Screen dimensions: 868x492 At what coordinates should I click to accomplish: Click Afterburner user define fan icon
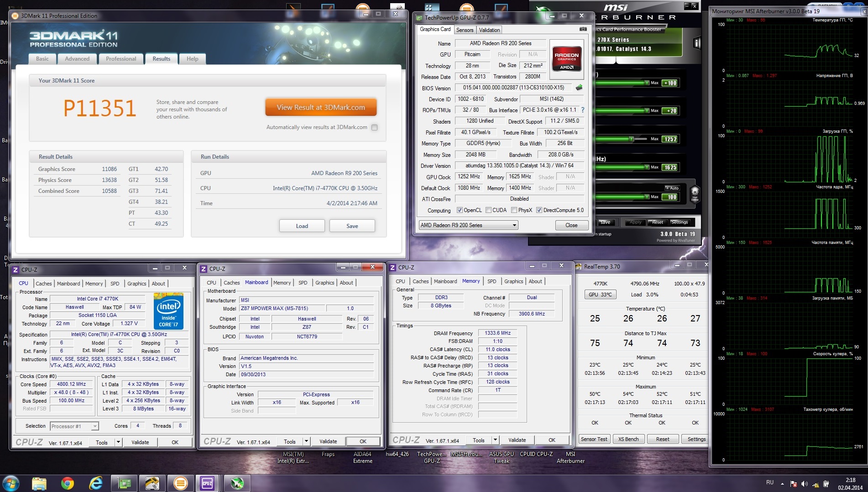695,193
